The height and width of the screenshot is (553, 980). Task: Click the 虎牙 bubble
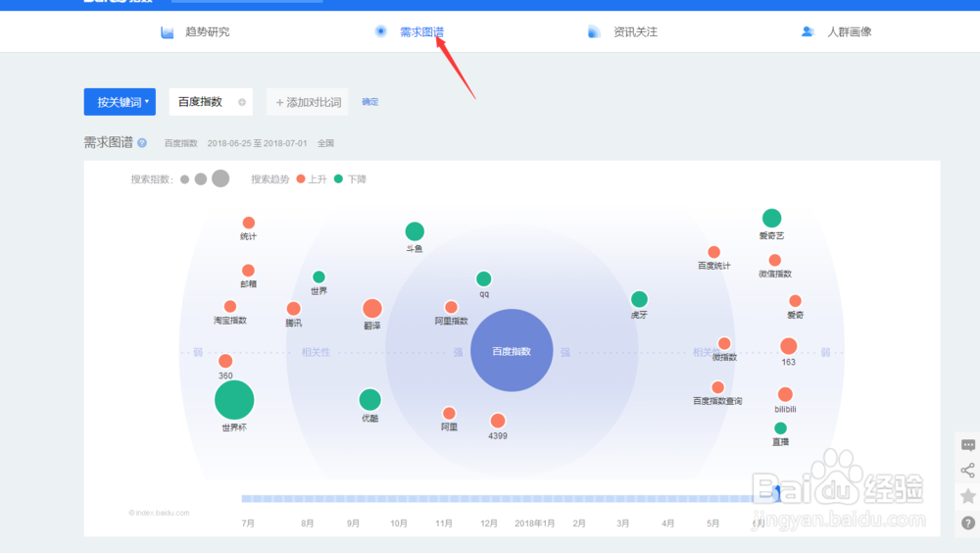[639, 299]
